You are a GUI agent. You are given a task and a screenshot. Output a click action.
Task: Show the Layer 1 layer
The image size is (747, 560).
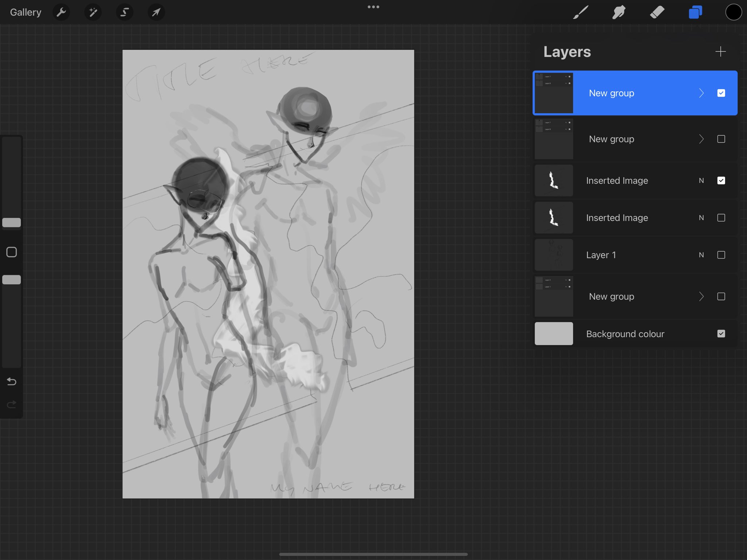pyautogui.click(x=721, y=255)
